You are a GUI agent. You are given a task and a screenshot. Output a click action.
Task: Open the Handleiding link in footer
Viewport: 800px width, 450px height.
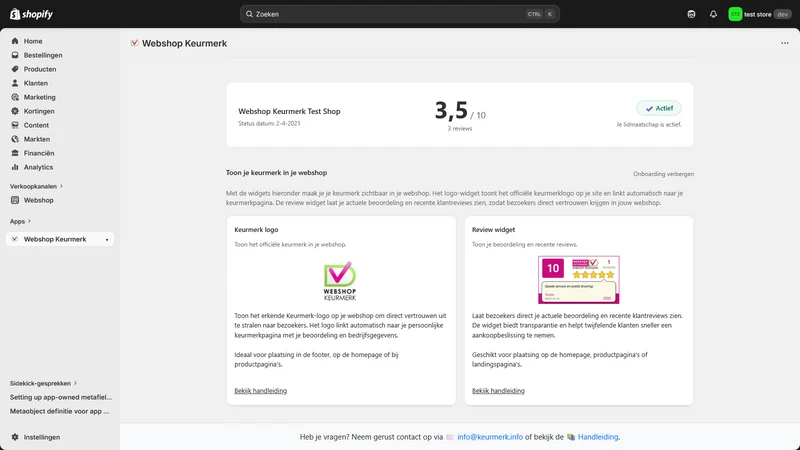(598, 437)
